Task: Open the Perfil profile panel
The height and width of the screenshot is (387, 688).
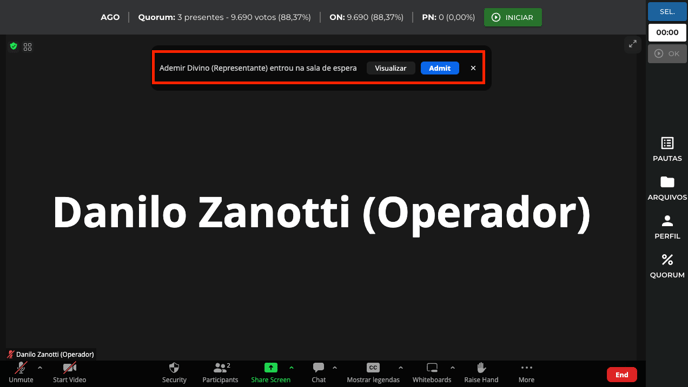Action: tap(667, 227)
